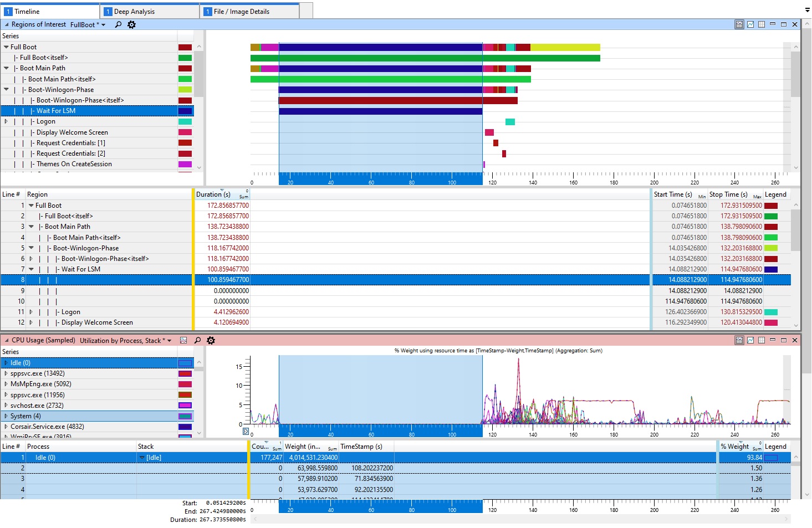Toggle Display Welcome Screen series color box
This screenshot has height=528, width=812.
(x=185, y=132)
